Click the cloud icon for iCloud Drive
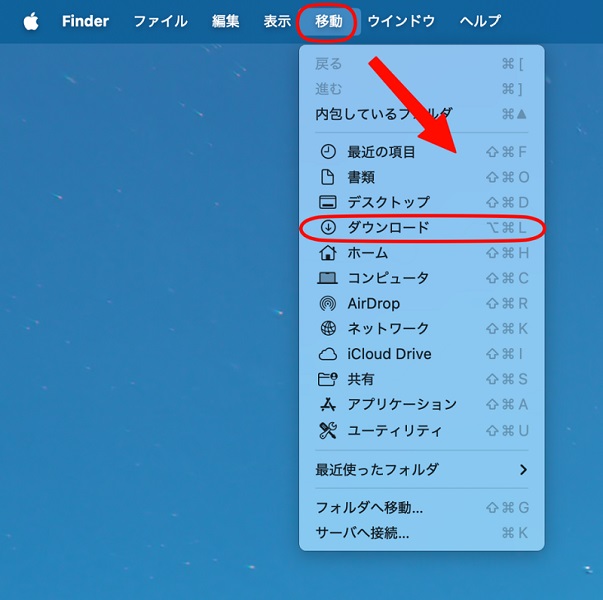This screenshot has height=600, width=603. click(328, 354)
